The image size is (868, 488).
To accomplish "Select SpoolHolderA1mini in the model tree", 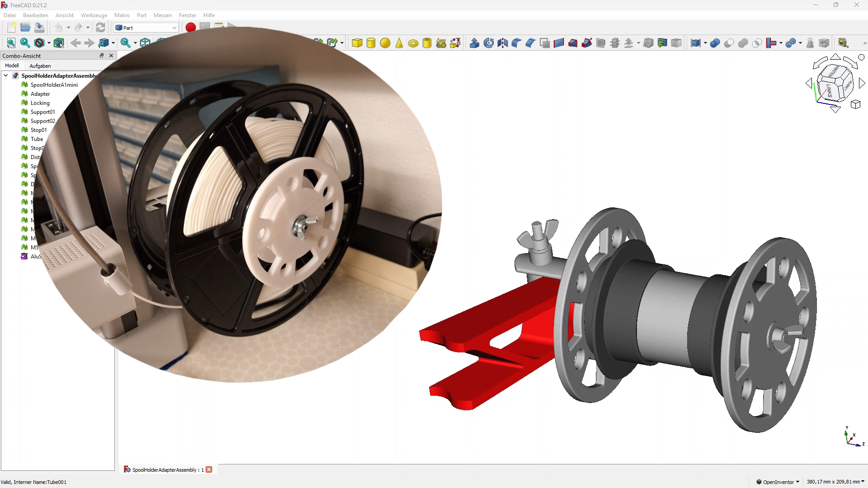I will click(54, 84).
